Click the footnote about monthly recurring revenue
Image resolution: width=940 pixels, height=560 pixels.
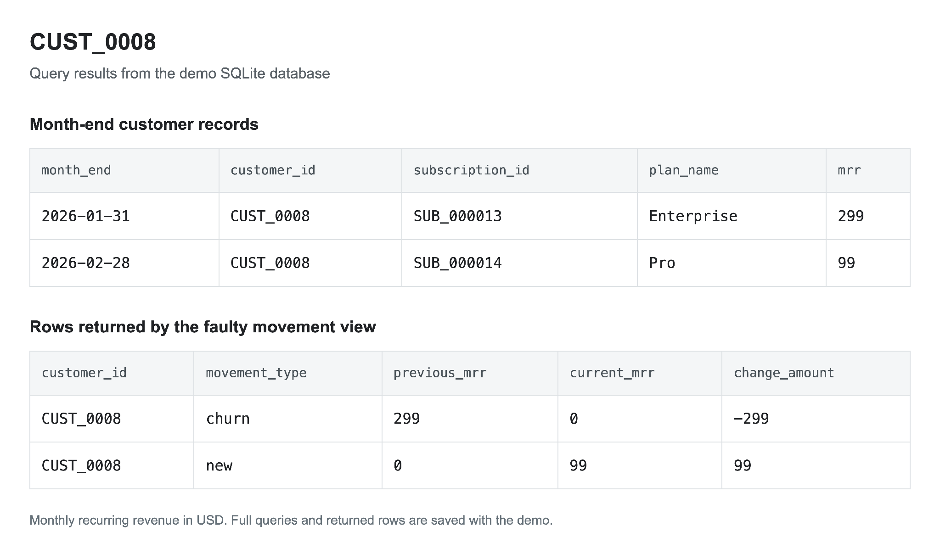tap(291, 521)
